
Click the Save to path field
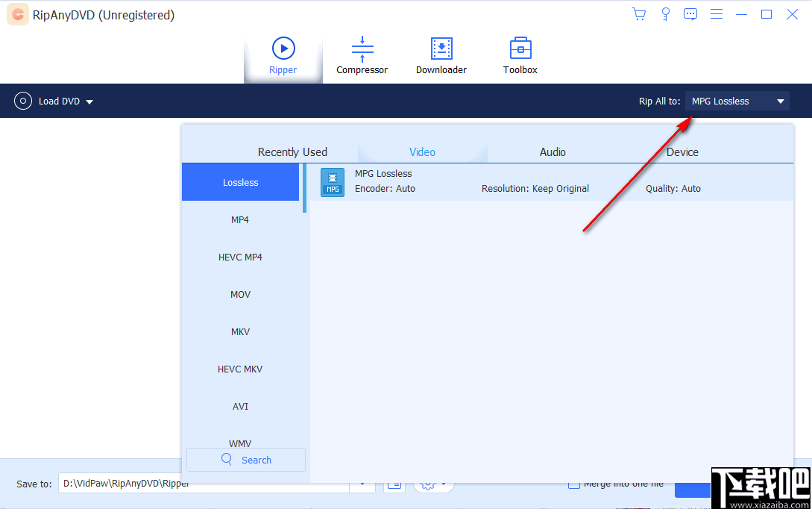204,484
